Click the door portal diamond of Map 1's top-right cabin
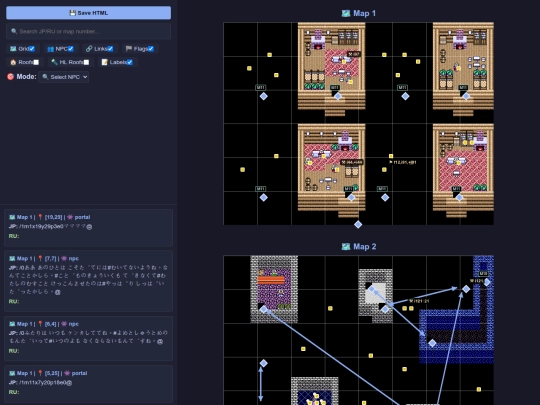Image resolution: width=540 pixels, height=405 pixels. point(466,96)
